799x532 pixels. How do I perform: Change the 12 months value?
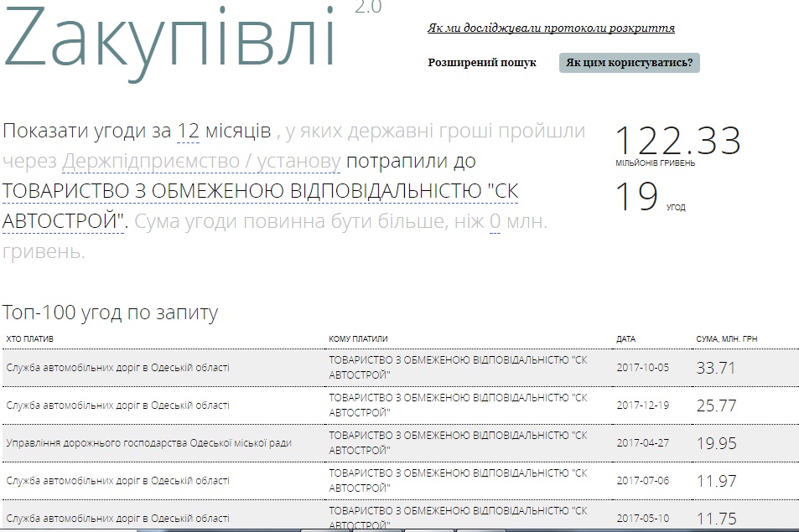coord(188,132)
